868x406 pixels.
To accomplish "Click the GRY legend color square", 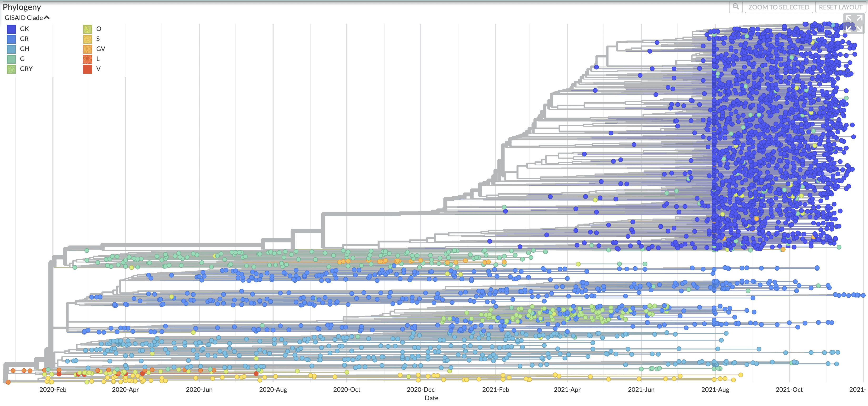I will pyautogui.click(x=11, y=69).
